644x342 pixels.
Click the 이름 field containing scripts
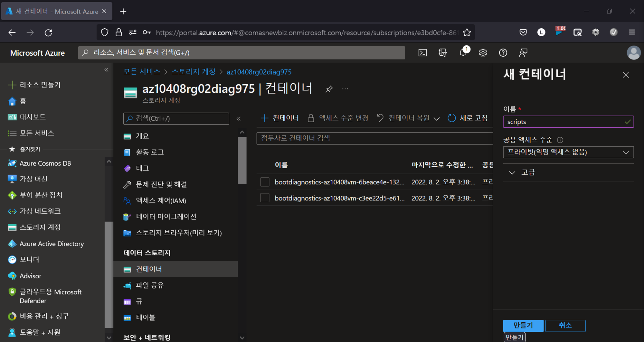[x=568, y=122]
